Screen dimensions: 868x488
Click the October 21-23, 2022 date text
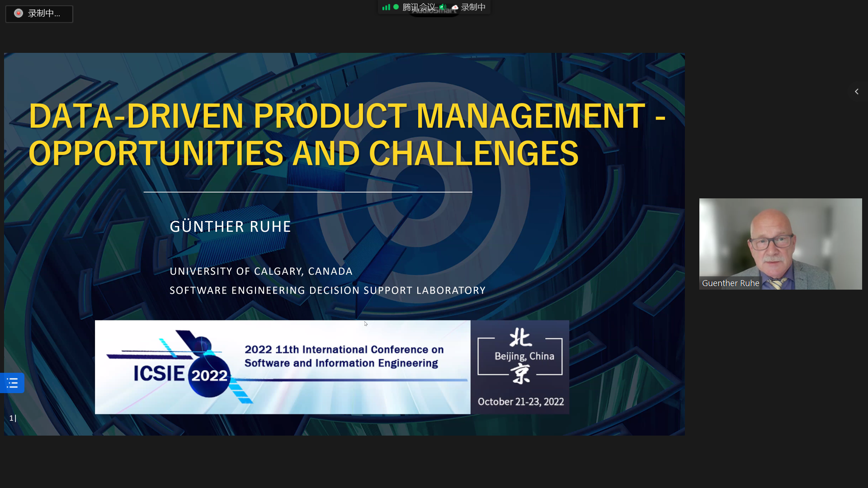click(520, 402)
